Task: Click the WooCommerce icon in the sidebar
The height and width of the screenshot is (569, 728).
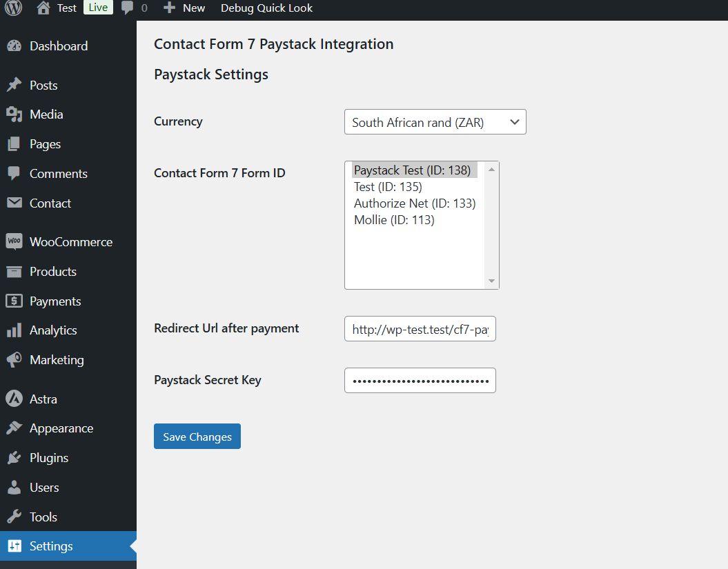Action: pyautogui.click(x=14, y=242)
